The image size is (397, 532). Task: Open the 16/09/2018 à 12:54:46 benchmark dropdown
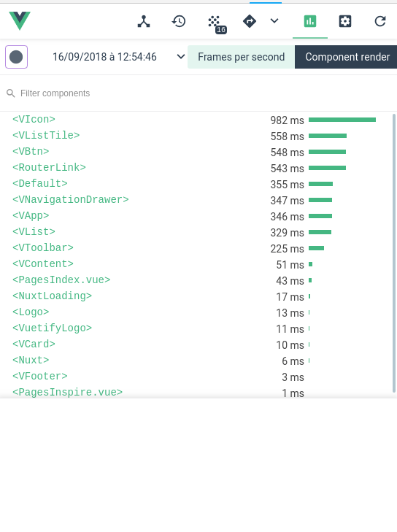click(x=119, y=57)
